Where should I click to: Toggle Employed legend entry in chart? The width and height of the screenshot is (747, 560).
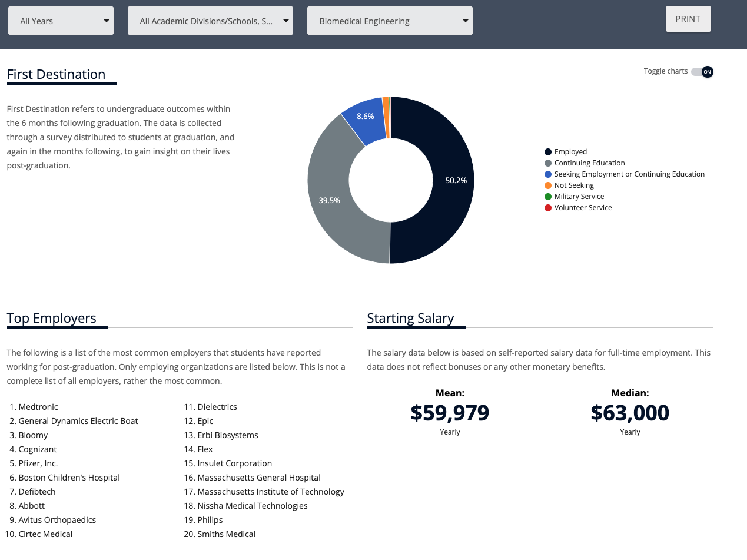coord(570,152)
